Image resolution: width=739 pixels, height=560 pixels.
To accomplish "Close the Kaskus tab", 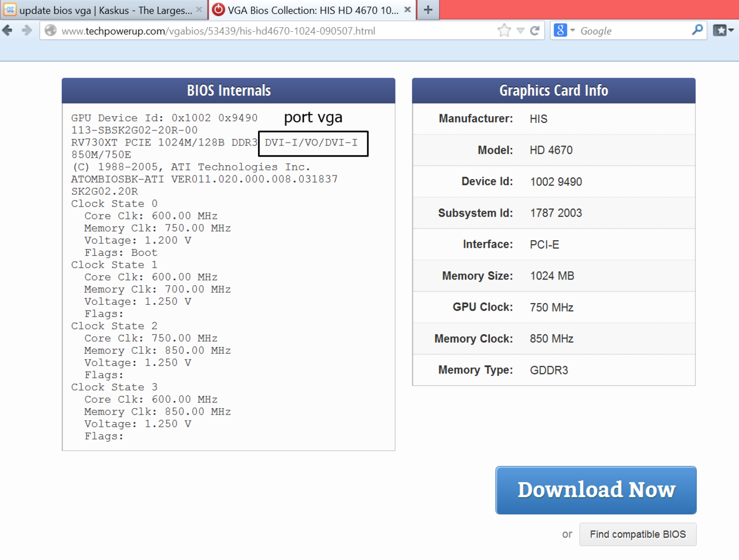I will pos(199,10).
